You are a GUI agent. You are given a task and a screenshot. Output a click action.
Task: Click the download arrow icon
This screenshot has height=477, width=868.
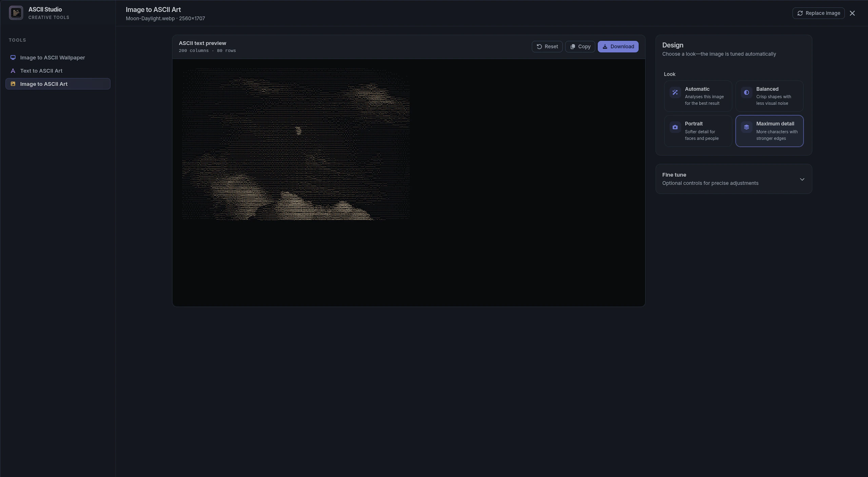605,46
